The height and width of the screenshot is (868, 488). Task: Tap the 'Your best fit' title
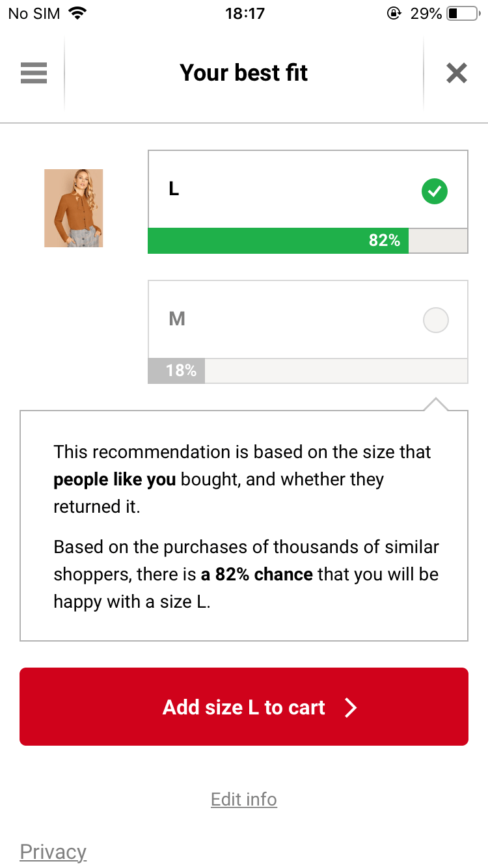244,73
